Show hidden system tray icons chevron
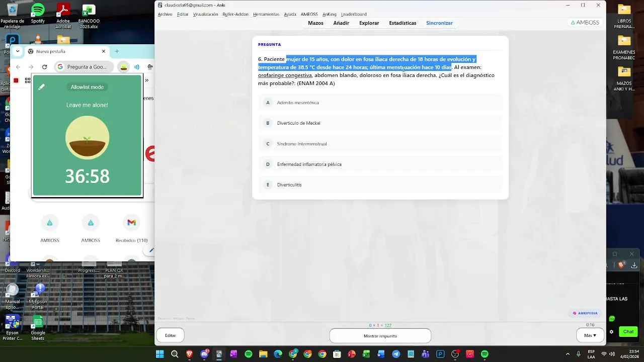Screen dimensions: 644x362 (568, 354)
